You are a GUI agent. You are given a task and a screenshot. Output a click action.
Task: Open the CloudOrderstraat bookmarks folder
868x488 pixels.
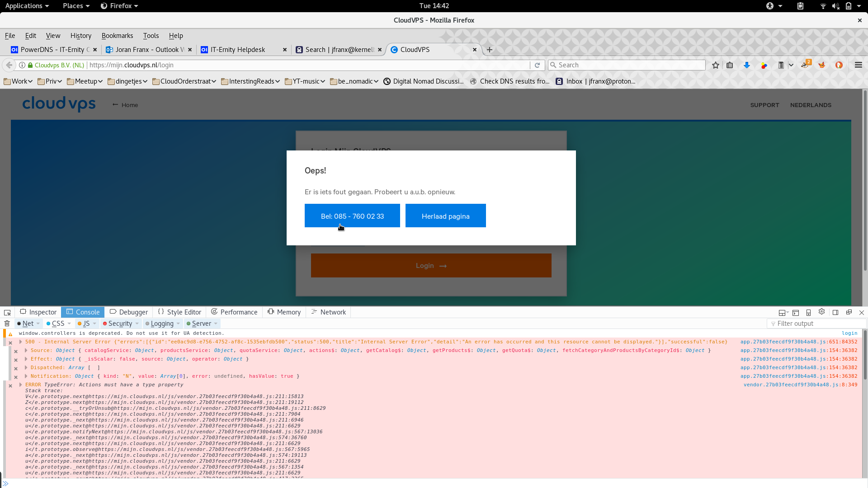coord(184,81)
